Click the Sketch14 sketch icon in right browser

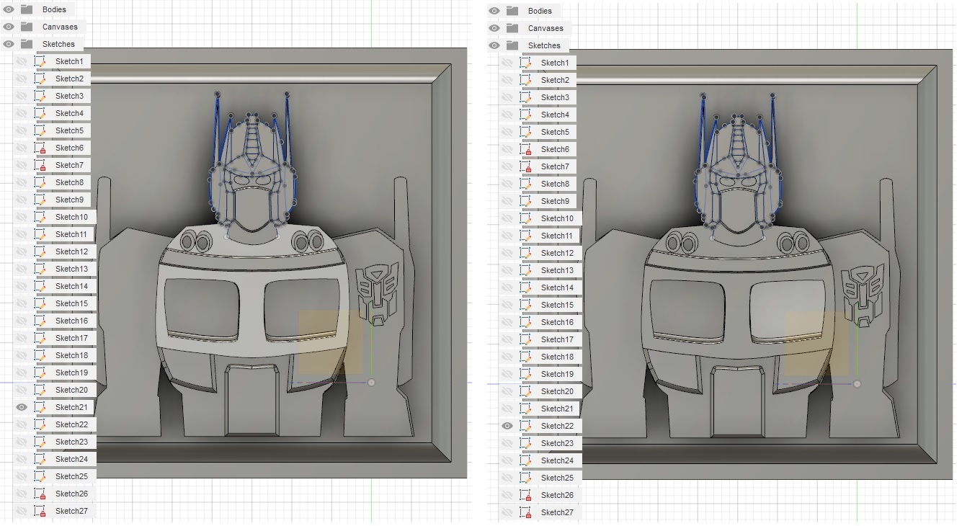pos(527,287)
